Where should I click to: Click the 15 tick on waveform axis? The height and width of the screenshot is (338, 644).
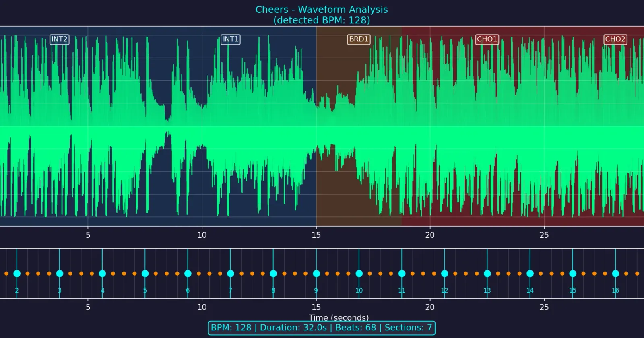[x=316, y=235]
